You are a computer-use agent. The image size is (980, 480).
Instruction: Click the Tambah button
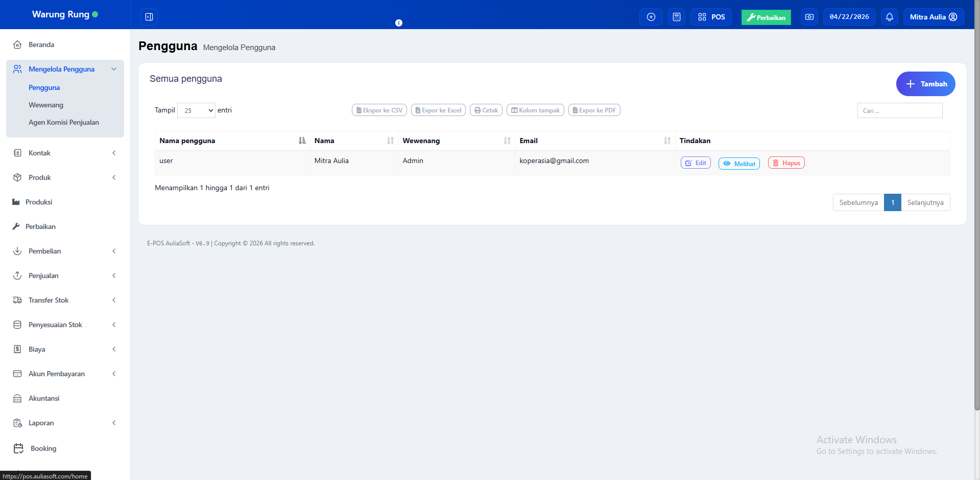(x=925, y=84)
